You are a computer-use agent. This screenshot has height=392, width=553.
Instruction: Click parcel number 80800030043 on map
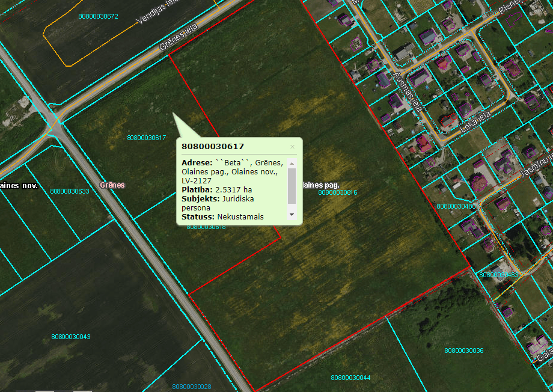pos(71,337)
